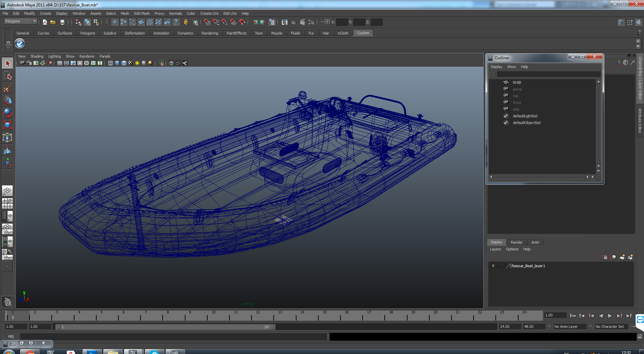Enable smooth shade all blue cube

117,63
